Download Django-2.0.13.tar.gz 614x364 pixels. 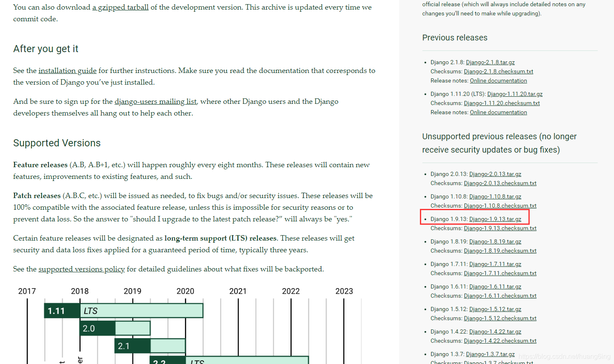[x=495, y=174]
